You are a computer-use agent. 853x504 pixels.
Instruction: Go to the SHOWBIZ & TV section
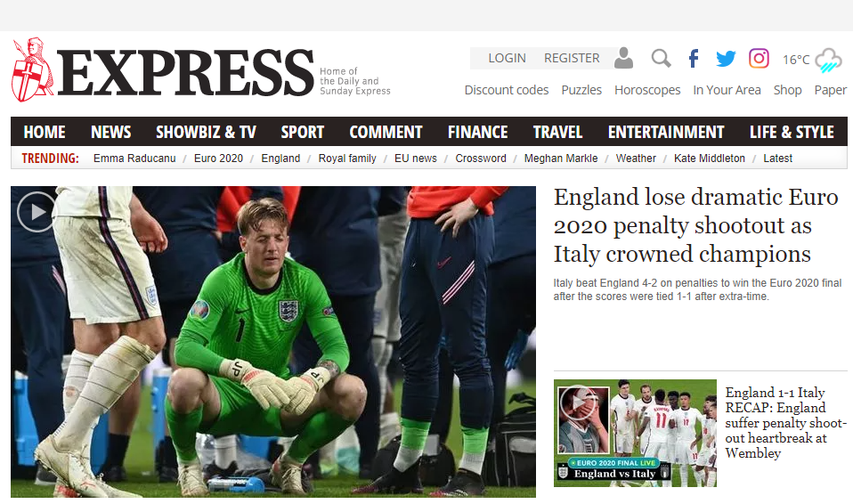pyautogui.click(x=206, y=132)
